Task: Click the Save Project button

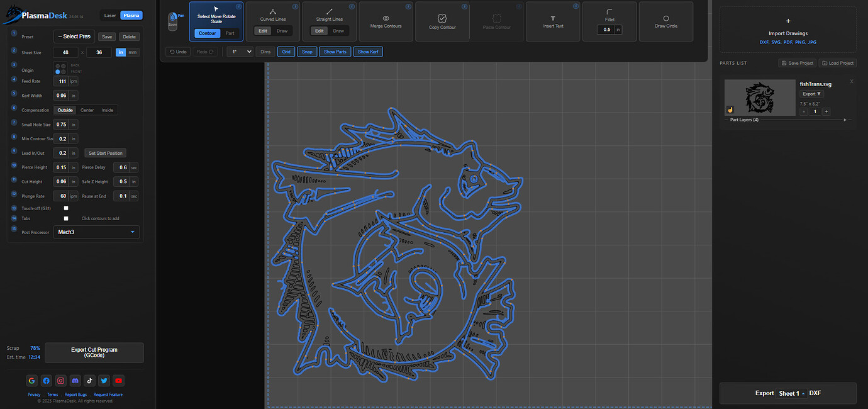Action: click(x=797, y=63)
